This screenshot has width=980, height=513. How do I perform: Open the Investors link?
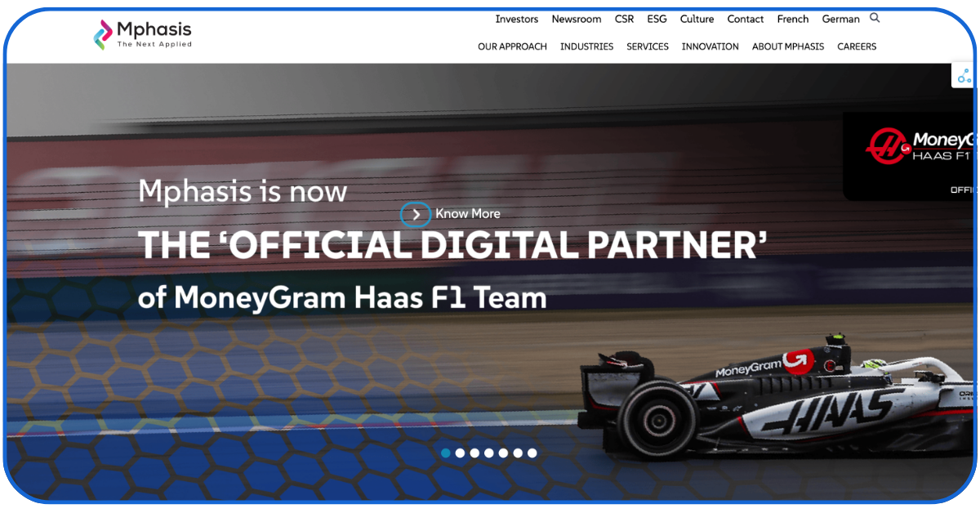[517, 19]
